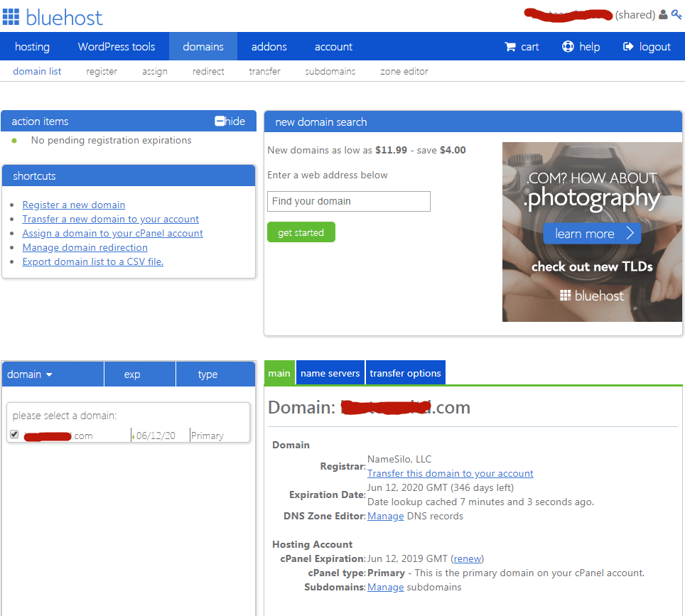685x616 pixels.
Task: Click learn more on the photography ad
Action: (592, 234)
